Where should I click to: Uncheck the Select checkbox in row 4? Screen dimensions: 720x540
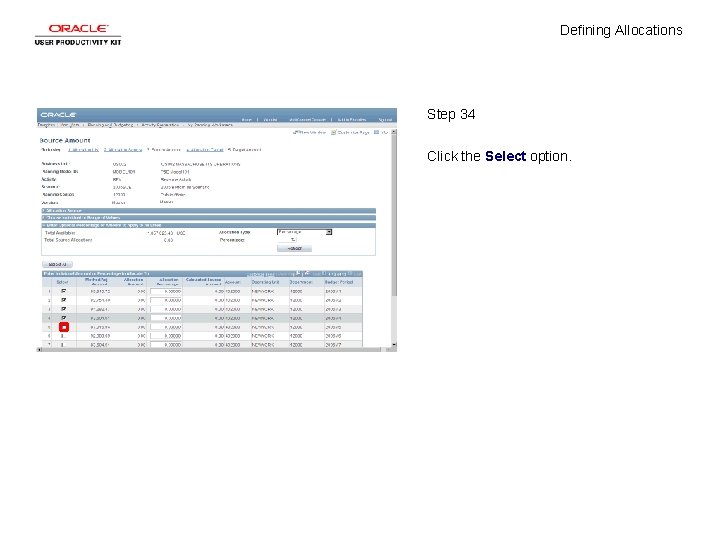coord(63,318)
